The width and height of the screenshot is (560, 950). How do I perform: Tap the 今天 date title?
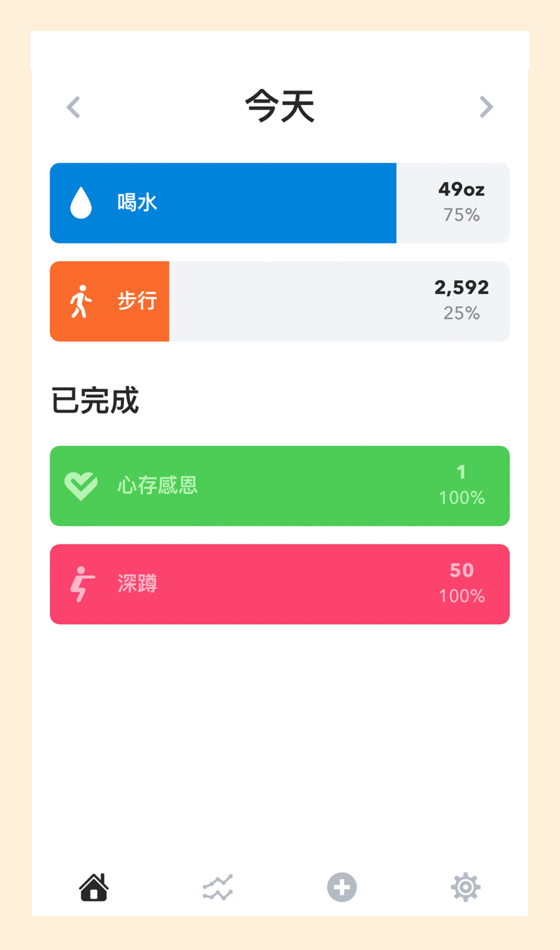click(x=280, y=107)
